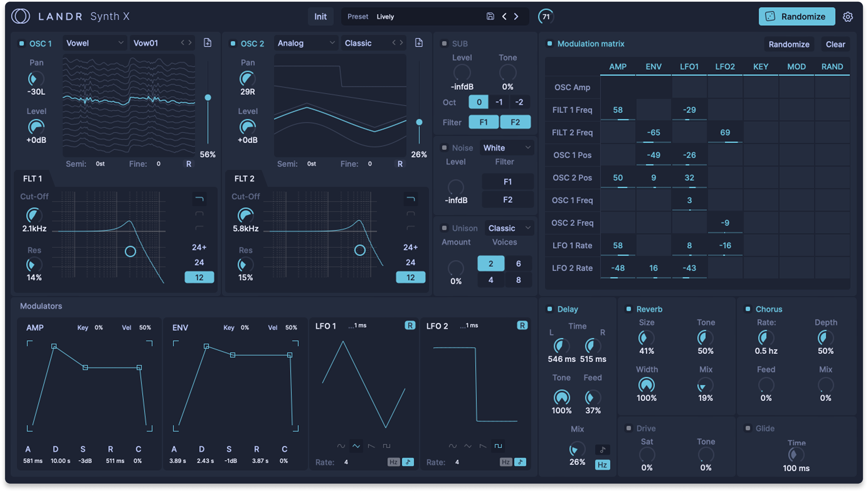Toggle the SUB oscillator on

[x=444, y=44]
